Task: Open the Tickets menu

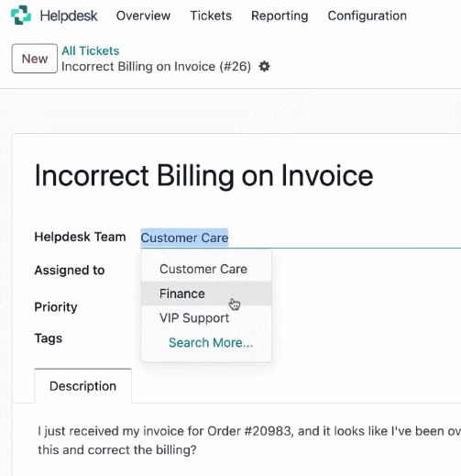Action: (x=211, y=16)
